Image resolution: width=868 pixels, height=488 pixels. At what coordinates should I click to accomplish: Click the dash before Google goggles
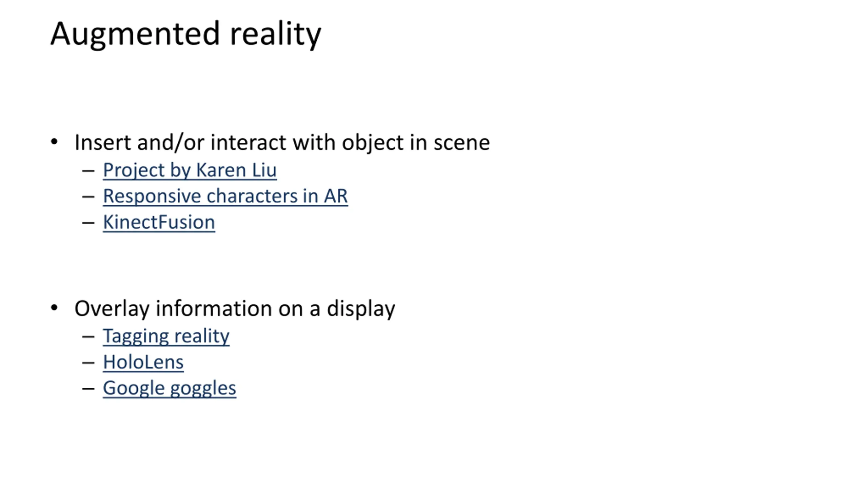(x=88, y=389)
